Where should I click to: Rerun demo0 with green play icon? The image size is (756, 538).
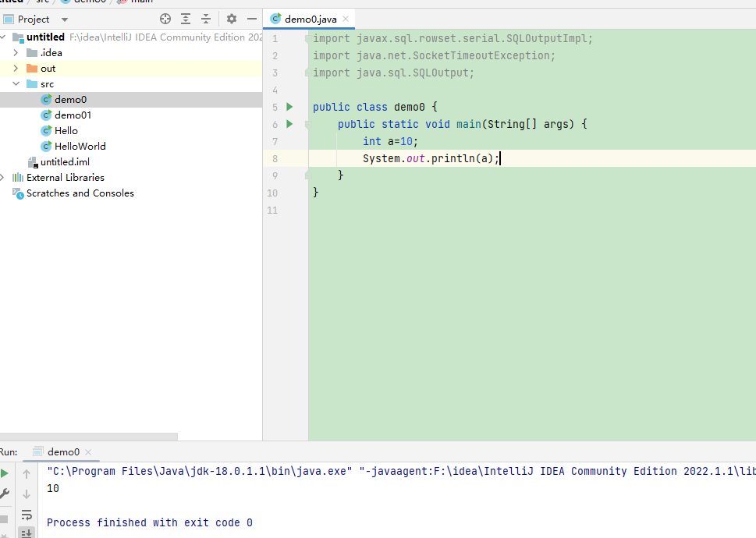pyautogui.click(x=5, y=473)
